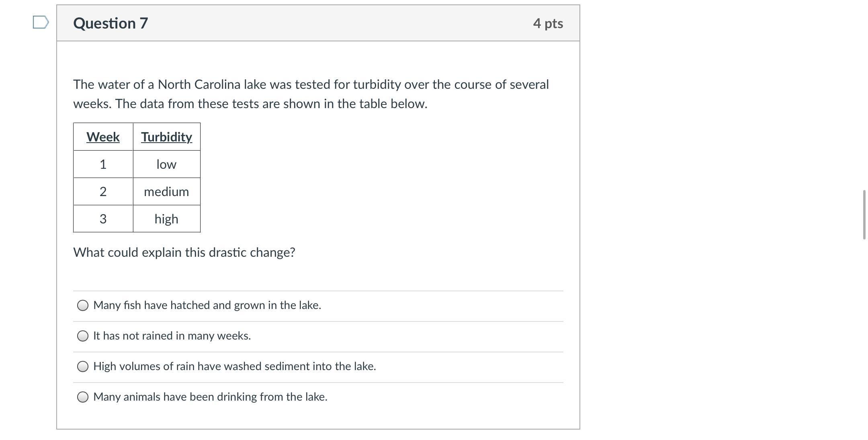Select 'Many animals have been drinking' option
The image size is (868, 440).
pos(83,397)
